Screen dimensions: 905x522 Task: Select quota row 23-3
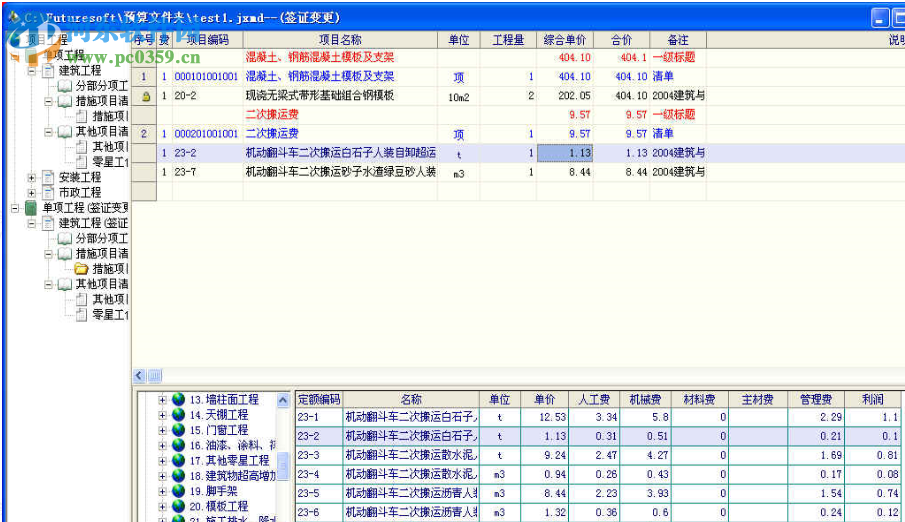coord(597,455)
